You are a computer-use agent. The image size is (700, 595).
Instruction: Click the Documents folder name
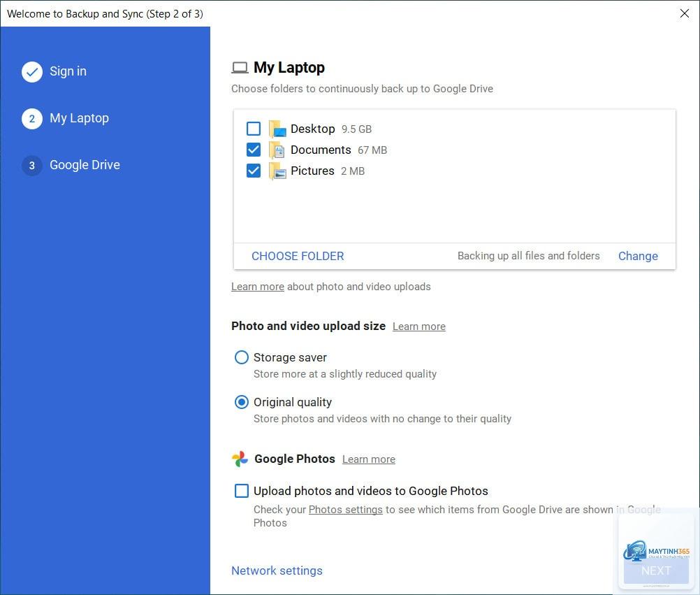click(x=321, y=150)
